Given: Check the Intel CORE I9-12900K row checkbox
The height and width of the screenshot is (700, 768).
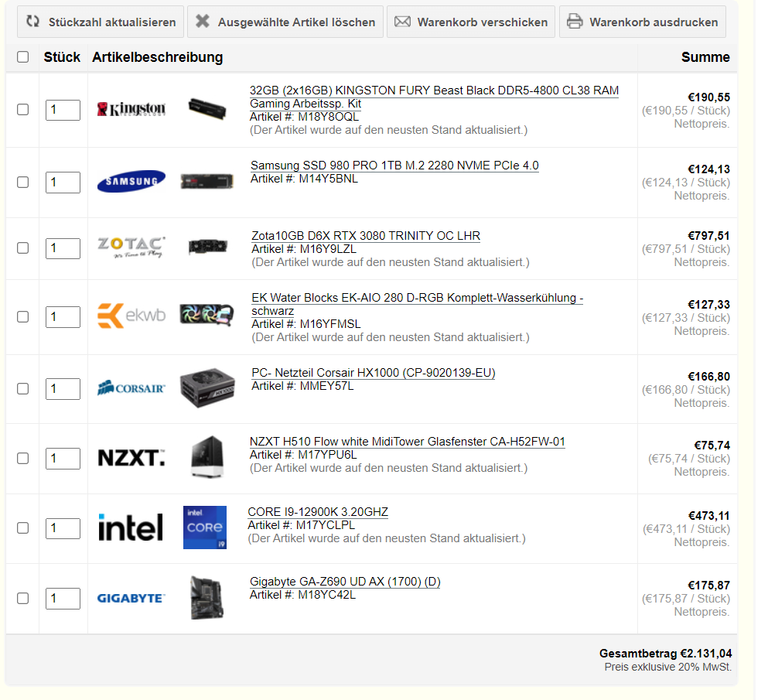Looking at the screenshot, I should (22, 528).
